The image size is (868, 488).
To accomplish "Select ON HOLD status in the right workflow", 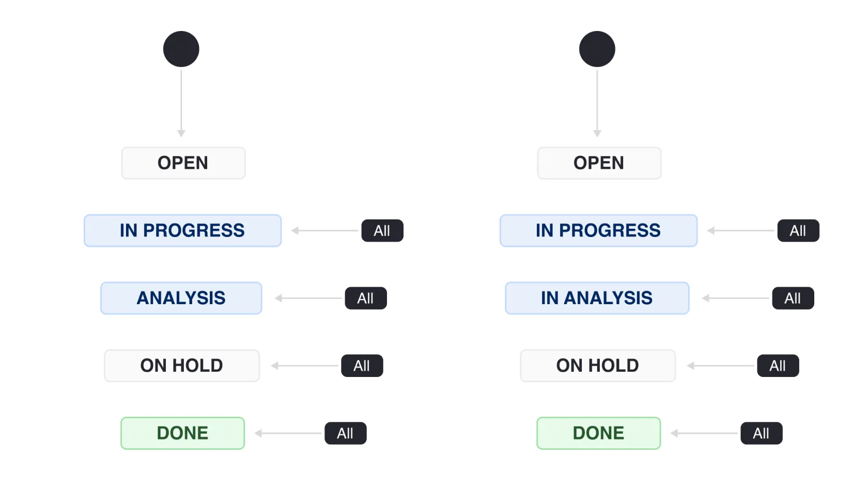I will pos(598,366).
